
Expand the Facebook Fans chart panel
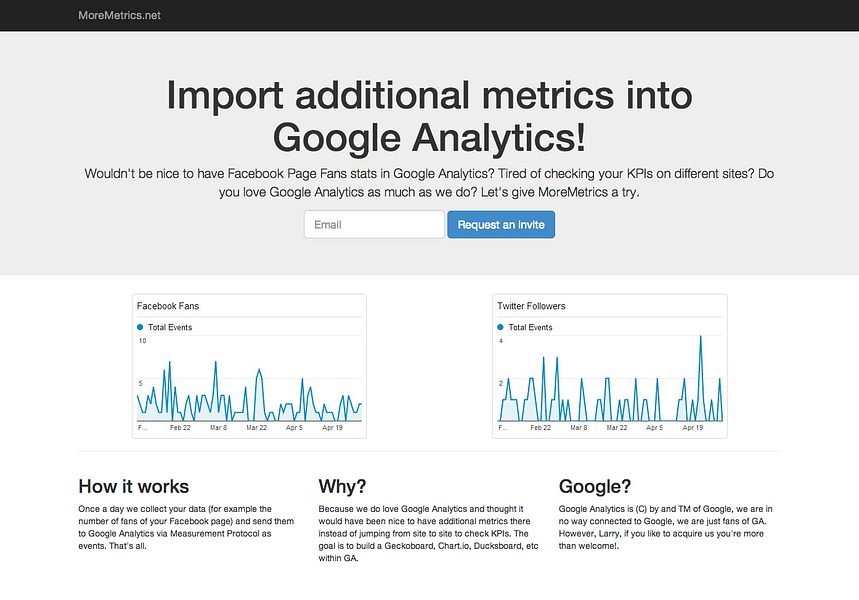pyautogui.click(x=248, y=365)
